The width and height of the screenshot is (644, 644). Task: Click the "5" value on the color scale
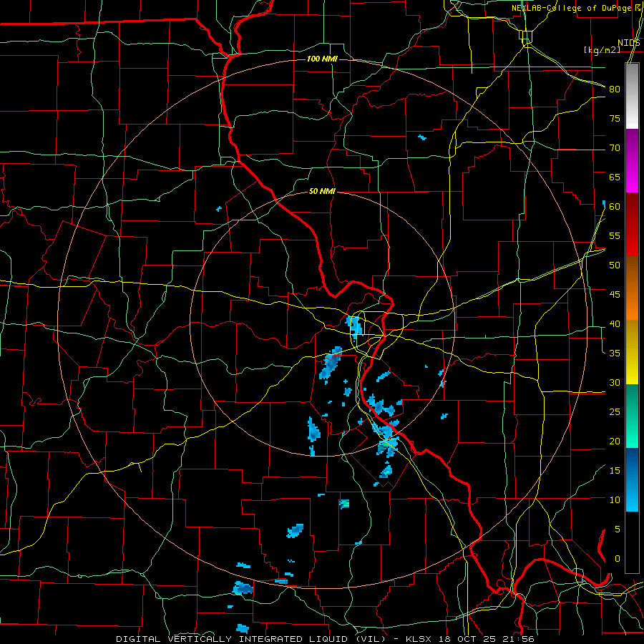coord(617,530)
